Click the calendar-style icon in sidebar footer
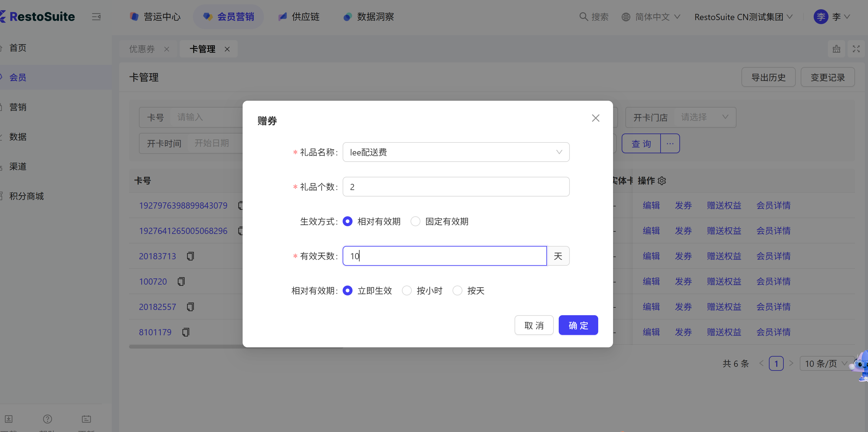868x432 pixels. (x=86, y=419)
